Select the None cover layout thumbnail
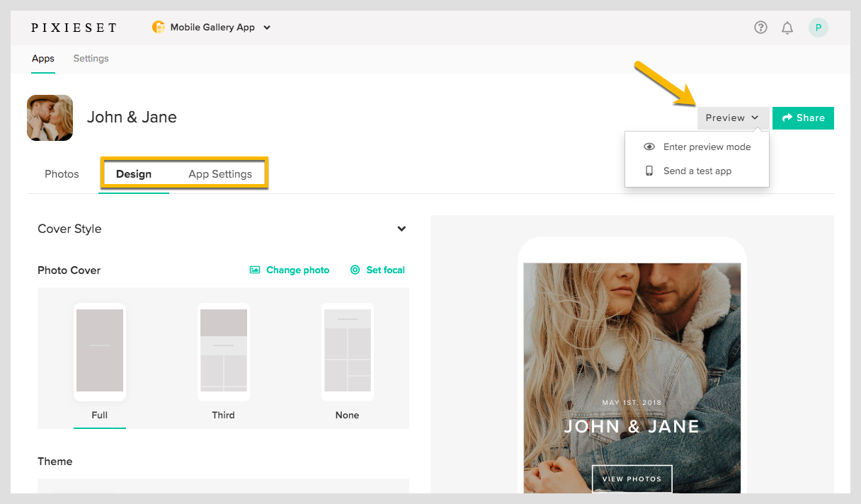The height and width of the screenshot is (504, 861). point(348,352)
